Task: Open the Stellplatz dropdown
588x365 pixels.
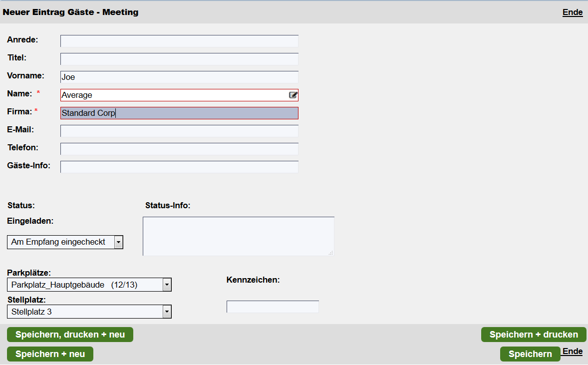Action: [x=89, y=312]
